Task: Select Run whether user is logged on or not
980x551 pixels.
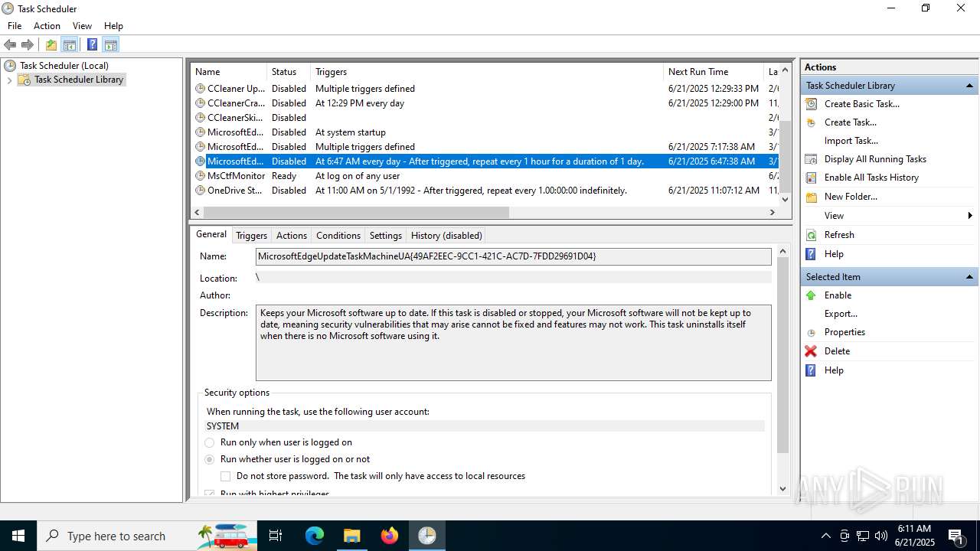Action: pyautogui.click(x=210, y=459)
